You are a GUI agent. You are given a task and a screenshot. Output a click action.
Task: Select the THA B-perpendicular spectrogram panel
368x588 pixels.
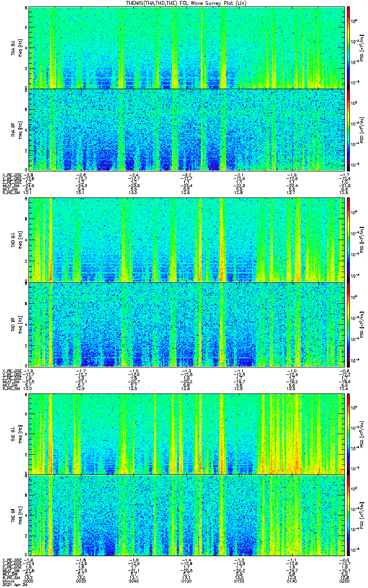click(x=185, y=48)
